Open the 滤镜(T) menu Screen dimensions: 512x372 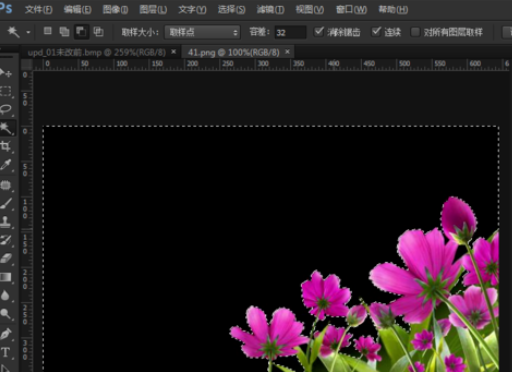click(270, 10)
